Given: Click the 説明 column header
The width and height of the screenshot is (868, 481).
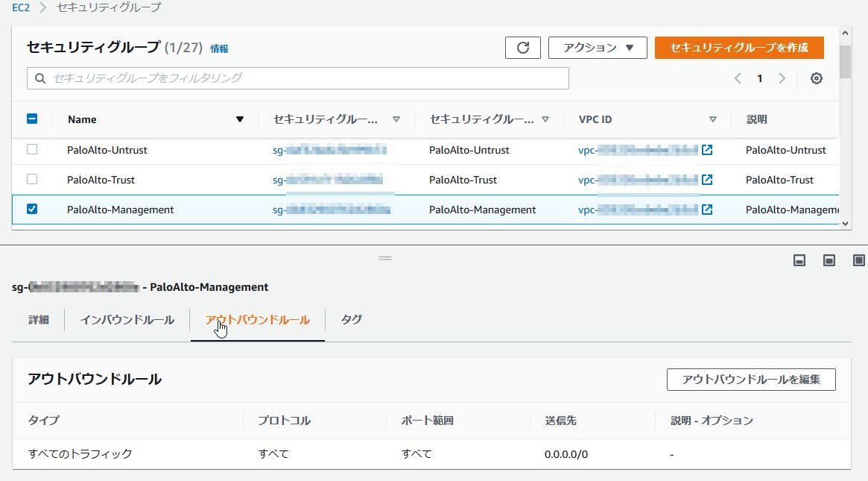Looking at the screenshot, I should (x=757, y=119).
